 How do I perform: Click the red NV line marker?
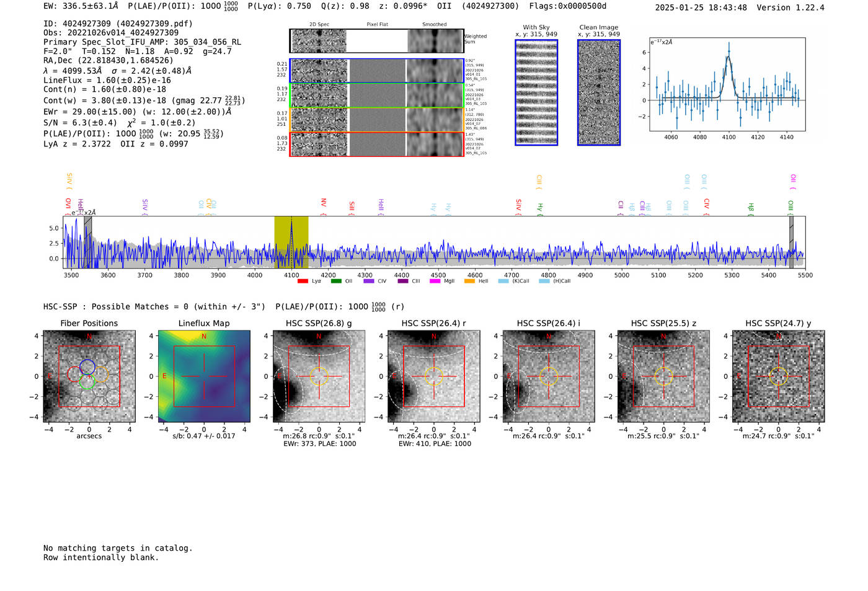[324, 207]
